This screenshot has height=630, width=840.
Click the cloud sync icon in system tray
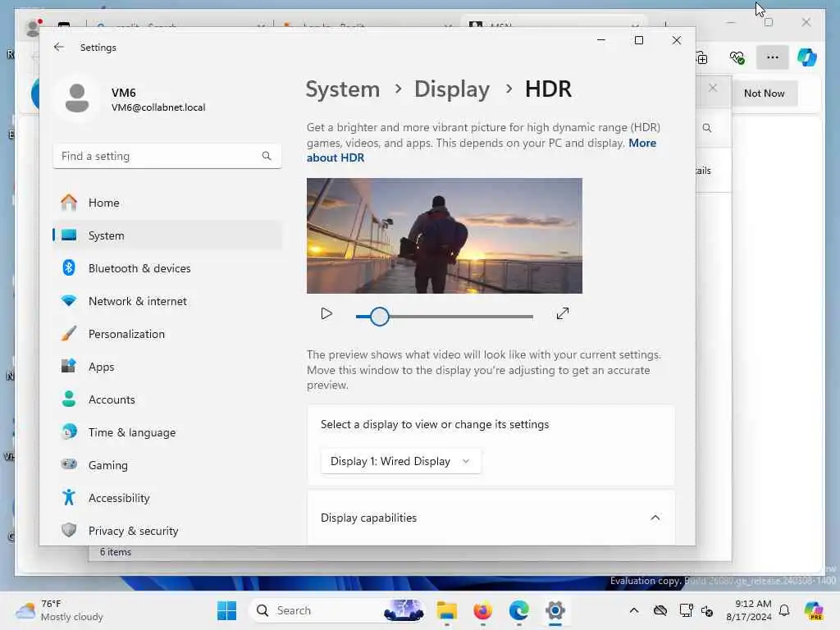coord(660,610)
